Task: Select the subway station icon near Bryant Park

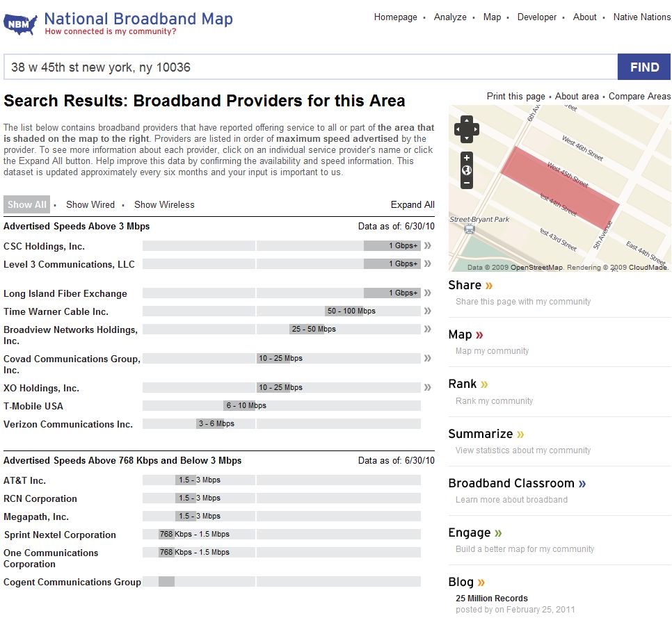Action: click(x=470, y=229)
